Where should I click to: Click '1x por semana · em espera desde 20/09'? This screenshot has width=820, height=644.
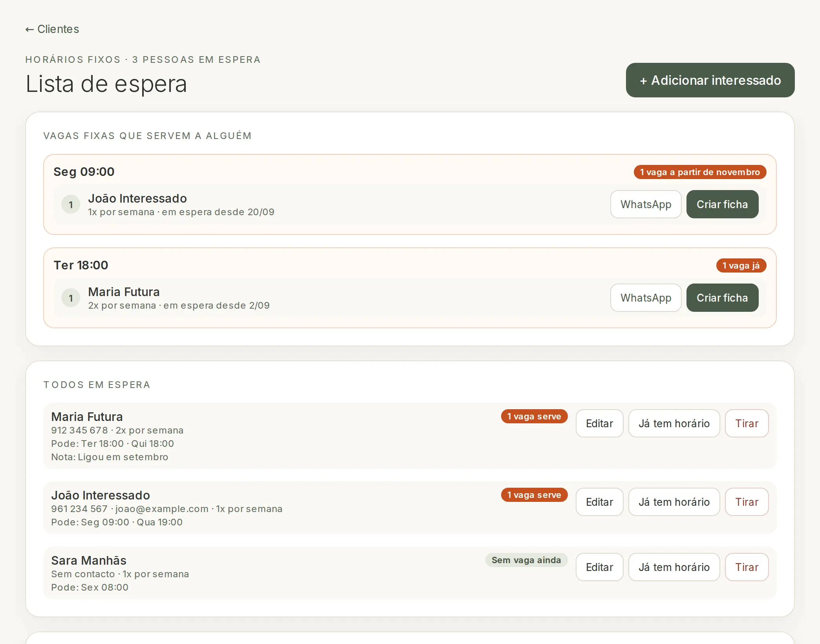pos(181,212)
